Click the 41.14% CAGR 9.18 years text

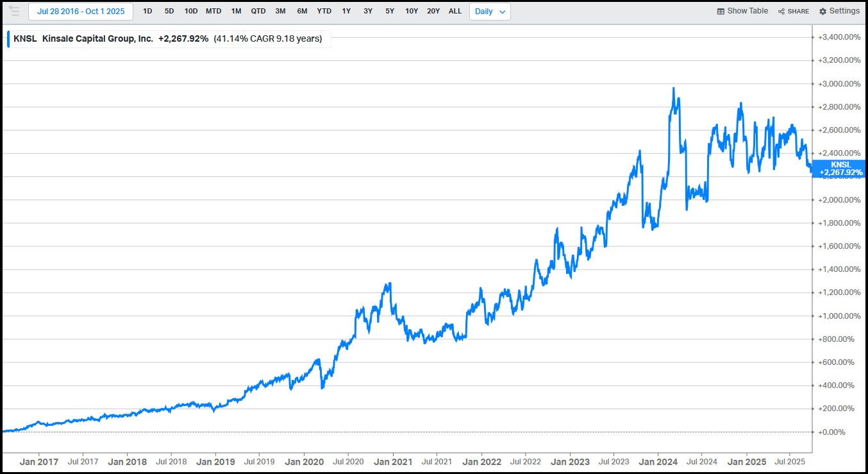[268, 38]
